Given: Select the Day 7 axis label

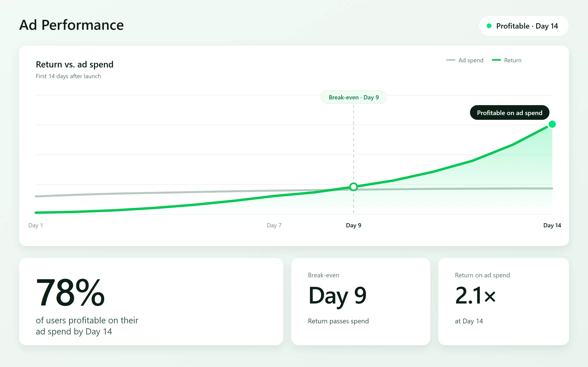Looking at the screenshot, I should (x=274, y=225).
